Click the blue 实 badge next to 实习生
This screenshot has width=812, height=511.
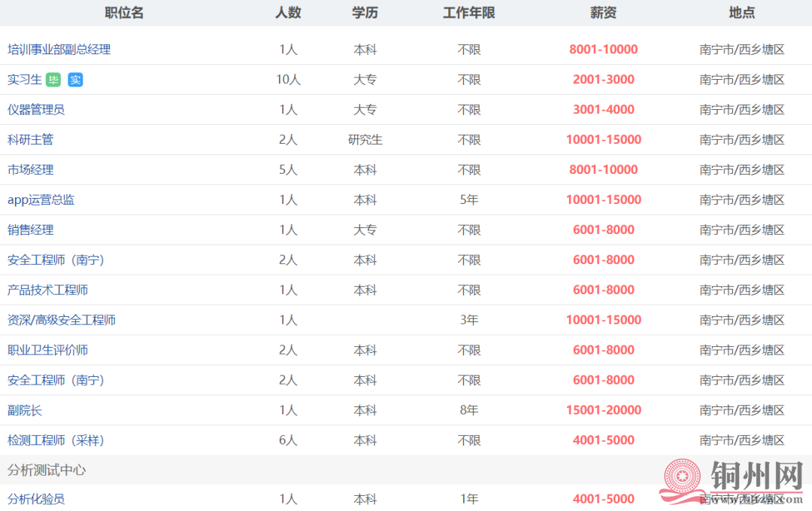coord(75,80)
